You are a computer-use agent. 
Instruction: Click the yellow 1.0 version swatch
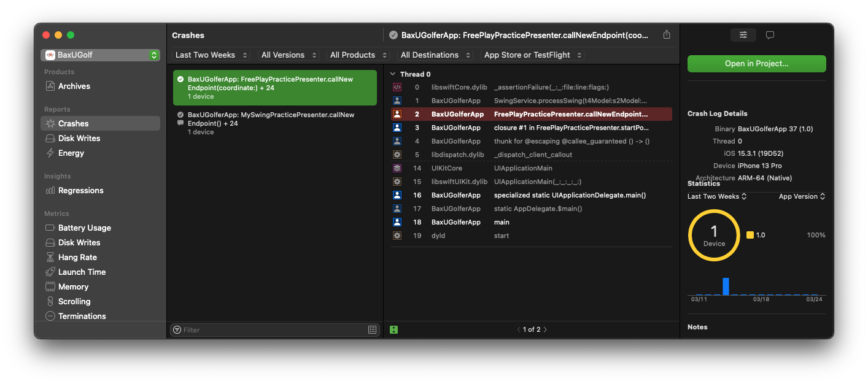750,235
